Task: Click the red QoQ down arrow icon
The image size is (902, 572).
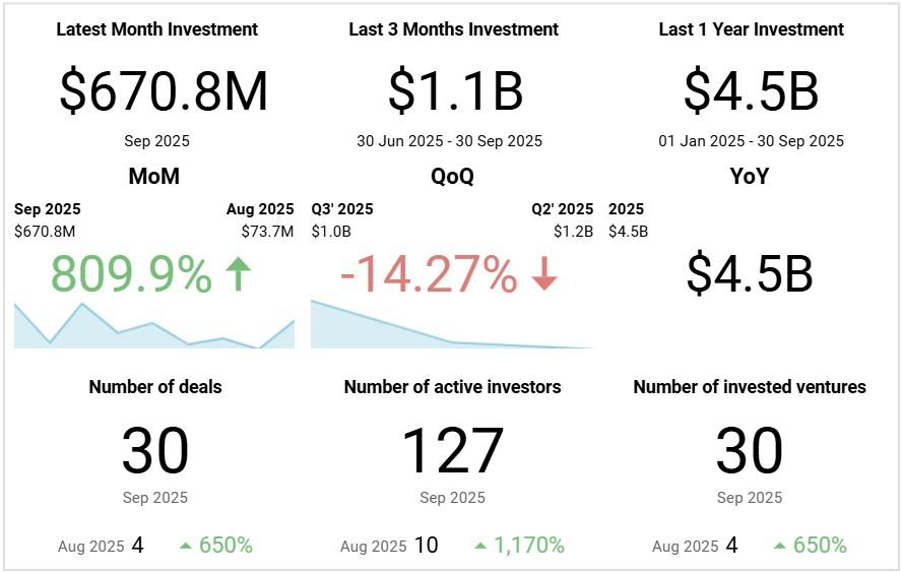Action: point(544,275)
